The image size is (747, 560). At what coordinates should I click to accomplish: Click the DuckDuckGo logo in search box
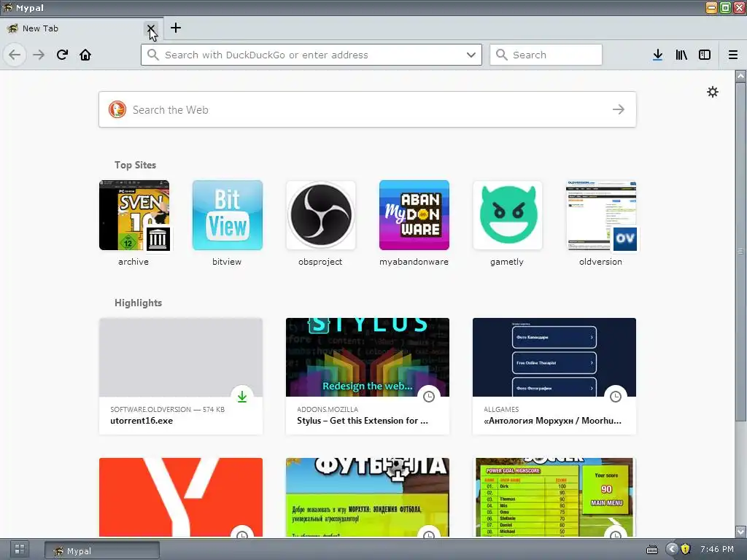click(x=117, y=109)
